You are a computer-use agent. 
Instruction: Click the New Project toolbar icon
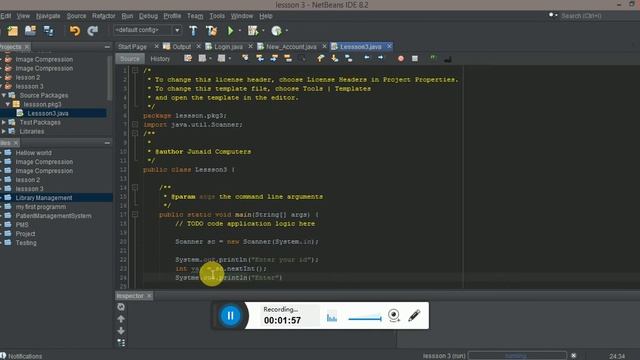(x=13, y=31)
